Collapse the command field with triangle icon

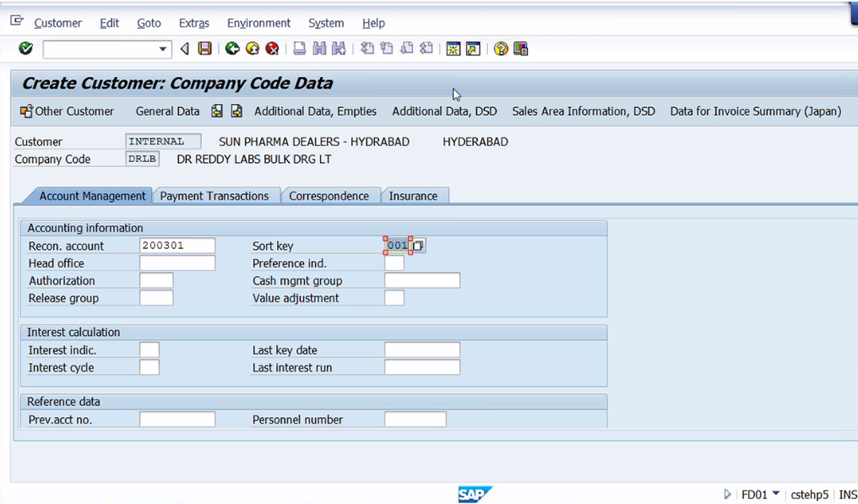click(x=185, y=49)
